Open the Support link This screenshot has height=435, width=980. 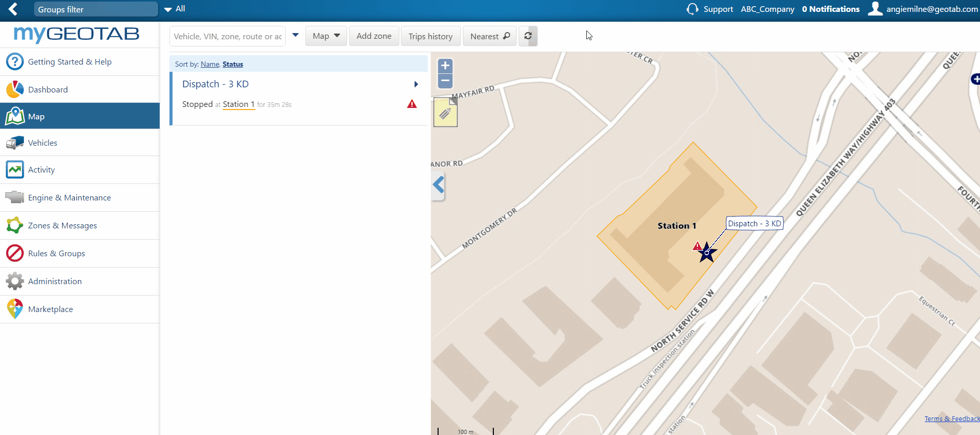(718, 9)
